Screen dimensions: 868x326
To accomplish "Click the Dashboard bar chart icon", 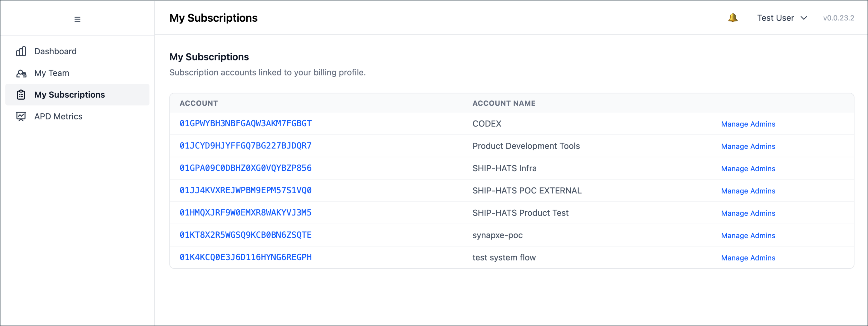I will pyautogui.click(x=21, y=51).
